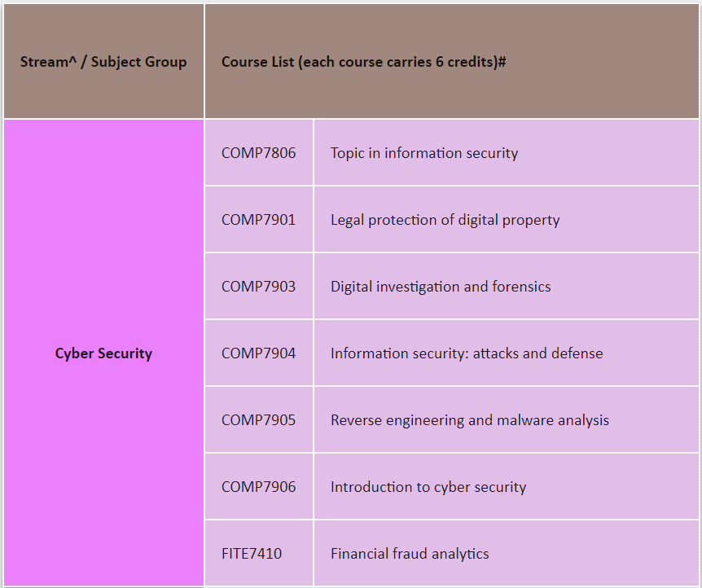Select Introduction to cyber security course
The height and width of the screenshot is (588, 702).
(428, 487)
